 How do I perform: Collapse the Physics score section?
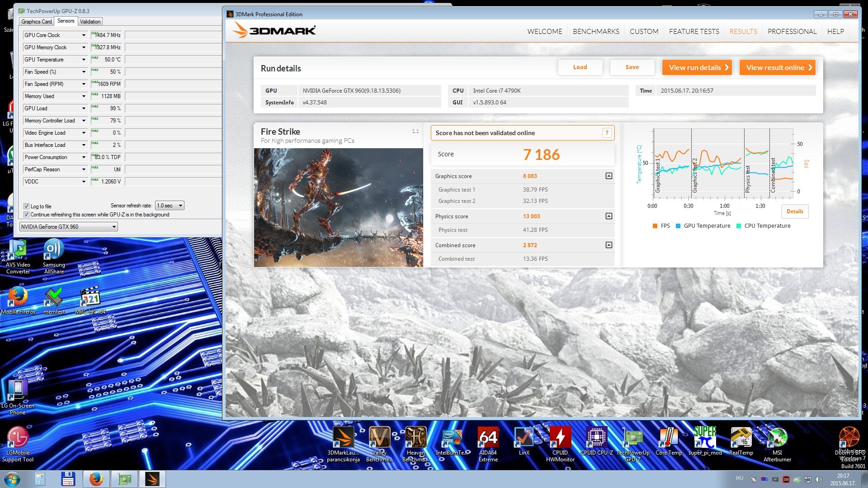(609, 216)
